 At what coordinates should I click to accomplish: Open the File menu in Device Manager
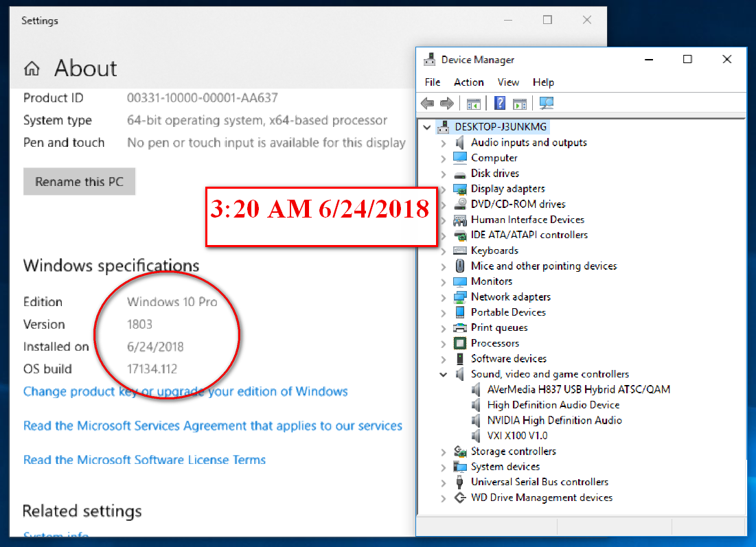[x=433, y=82]
